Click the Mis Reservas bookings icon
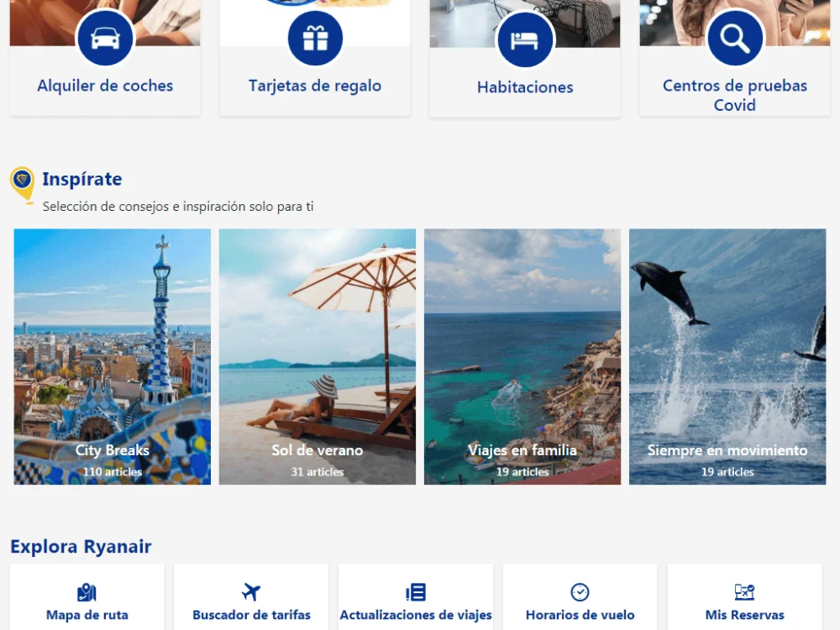Screen dimensions: 840x630 (x=744, y=592)
